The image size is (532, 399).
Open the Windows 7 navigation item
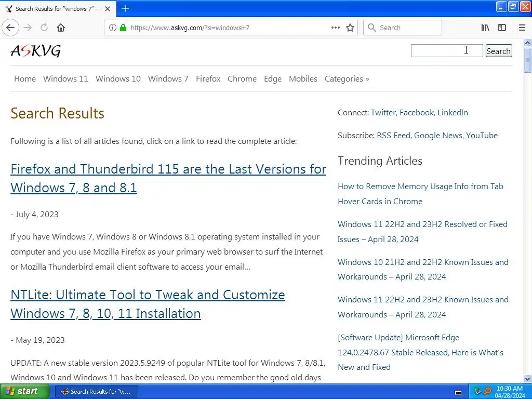tap(168, 79)
